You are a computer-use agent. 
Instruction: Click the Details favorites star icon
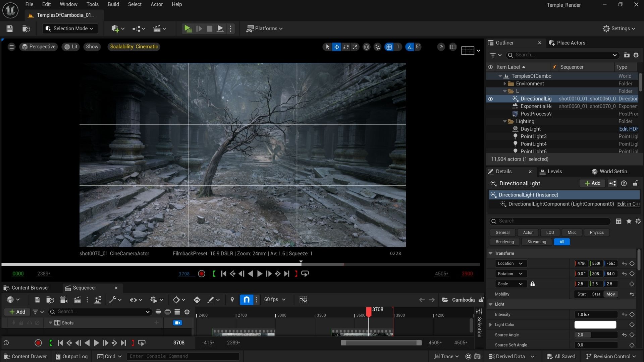point(629,221)
